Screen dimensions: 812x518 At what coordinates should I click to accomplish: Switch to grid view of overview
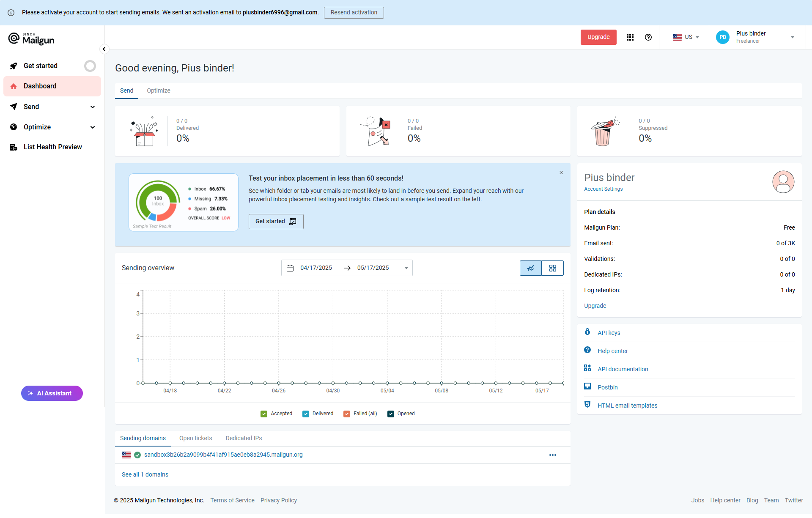(553, 268)
